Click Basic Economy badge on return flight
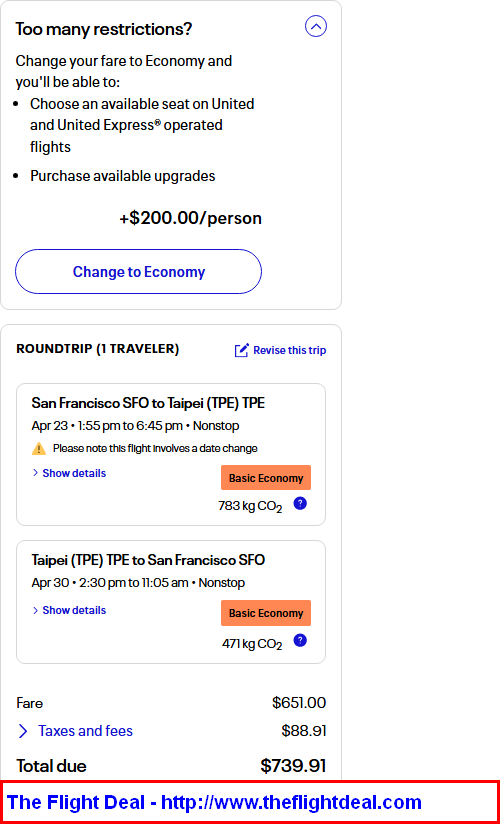This screenshot has width=500, height=824. click(x=266, y=613)
